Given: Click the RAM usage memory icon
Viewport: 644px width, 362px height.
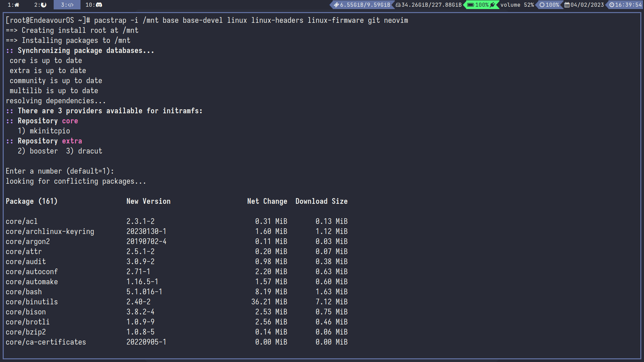Looking at the screenshot, I should point(336,5).
